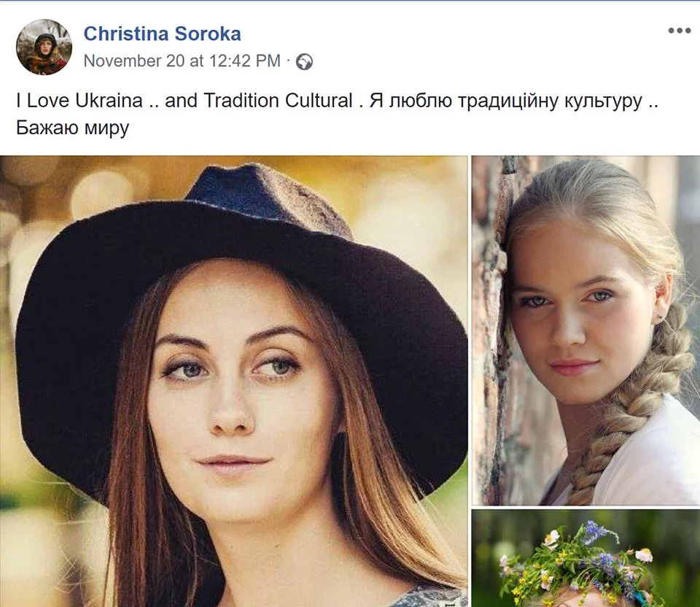Open Christina Soroka's profile name link
This screenshot has height=607, width=700.
[162, 34]
